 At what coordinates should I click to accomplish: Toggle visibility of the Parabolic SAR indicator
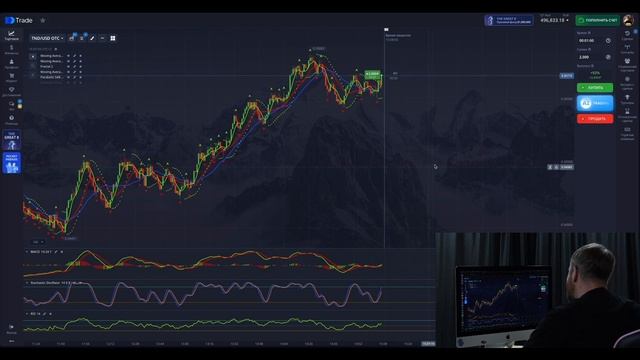point(68,77)
